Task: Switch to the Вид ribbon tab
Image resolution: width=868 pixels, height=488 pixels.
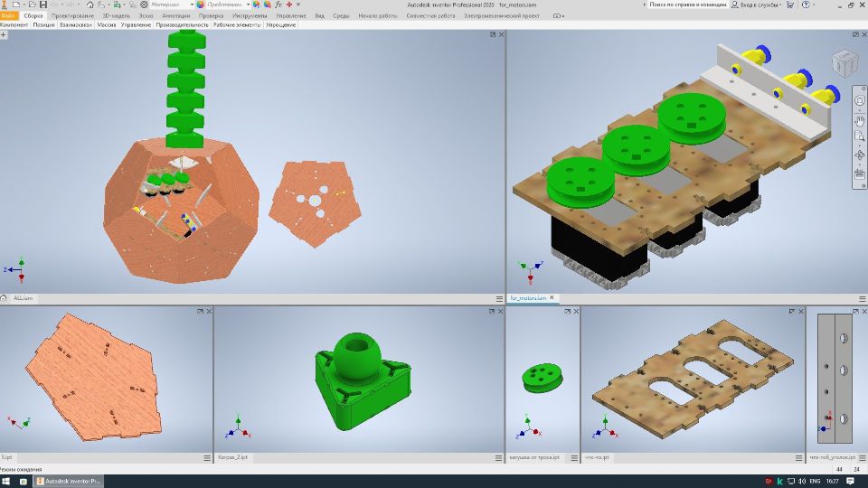Action: click(319, 16)
